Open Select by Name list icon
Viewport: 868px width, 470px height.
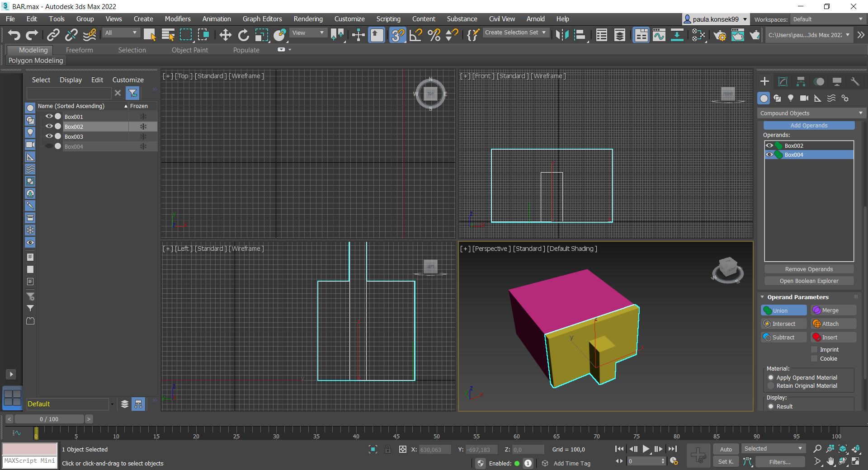click(168, 35)
